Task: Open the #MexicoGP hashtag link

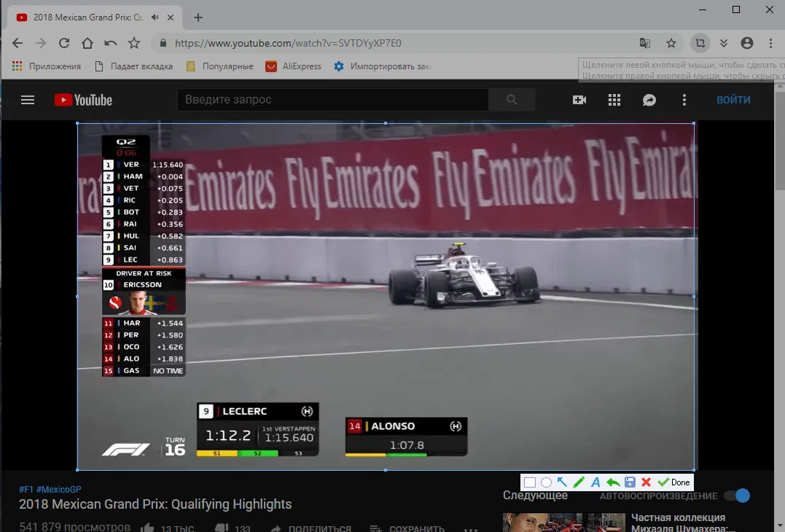Action: click(x=60, y=489)
